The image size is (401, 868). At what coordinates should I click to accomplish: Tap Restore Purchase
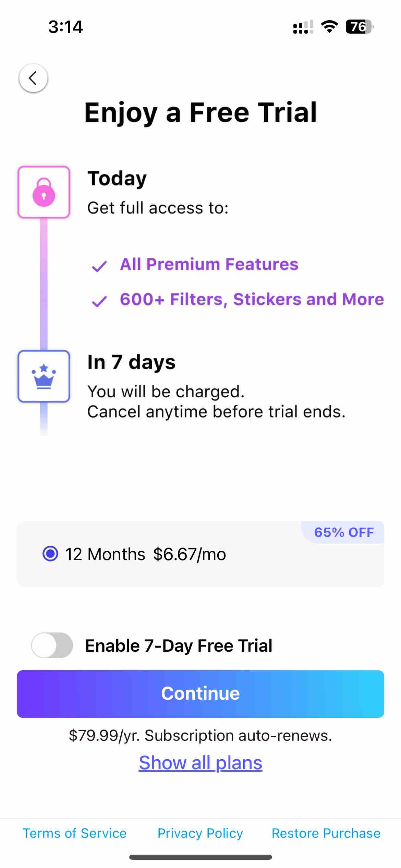tap(326, 833)
